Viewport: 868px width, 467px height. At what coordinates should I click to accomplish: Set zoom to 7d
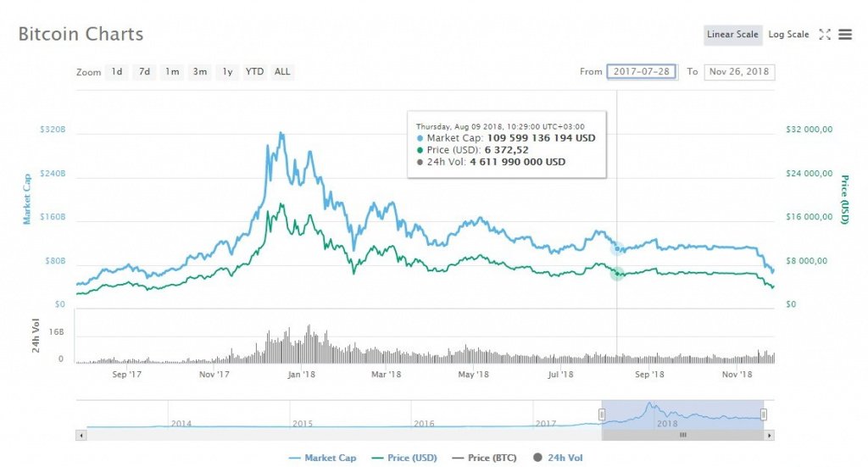[145, 72]
